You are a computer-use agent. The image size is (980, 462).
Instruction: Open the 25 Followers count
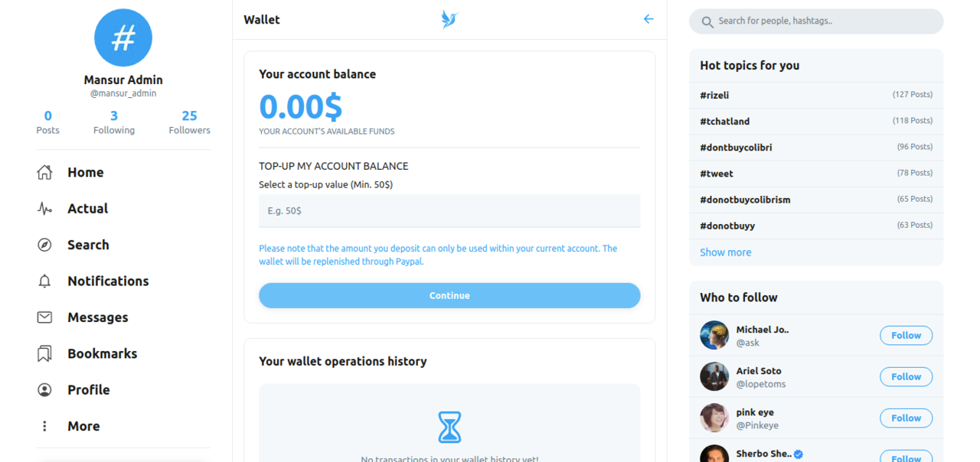tap(189, 122)
